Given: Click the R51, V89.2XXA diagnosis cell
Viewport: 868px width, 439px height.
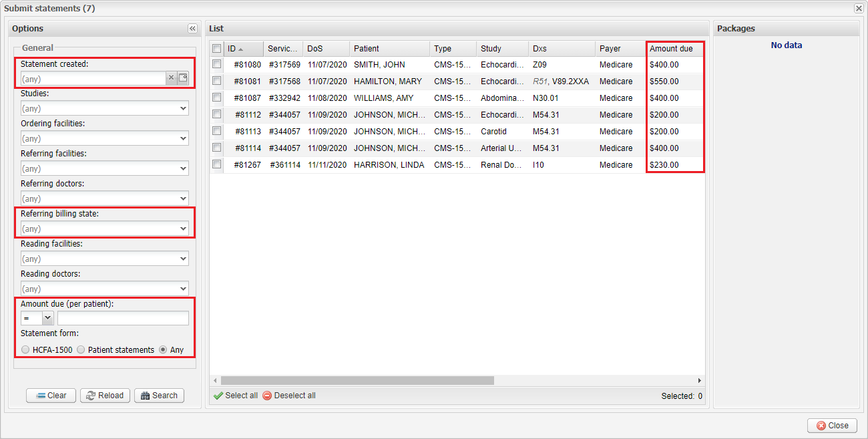Looking at the screenshot, I should pyautogui.click(x=562, y=81).
